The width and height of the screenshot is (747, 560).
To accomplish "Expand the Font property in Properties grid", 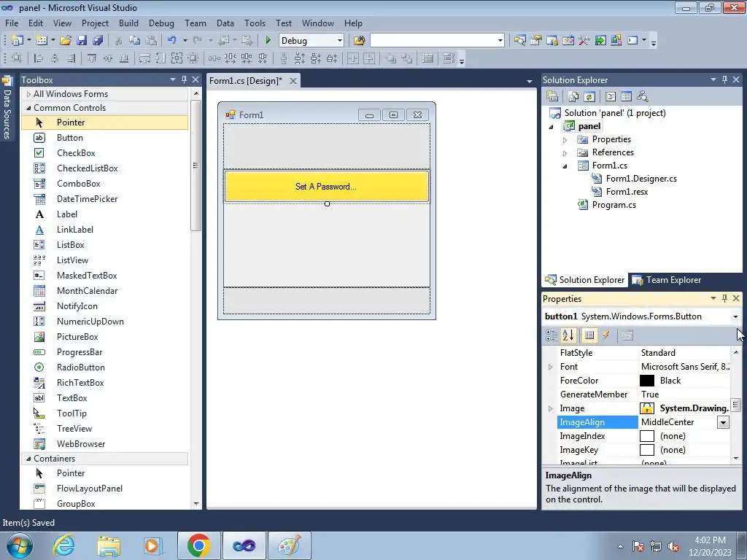I will coord(550,367).
